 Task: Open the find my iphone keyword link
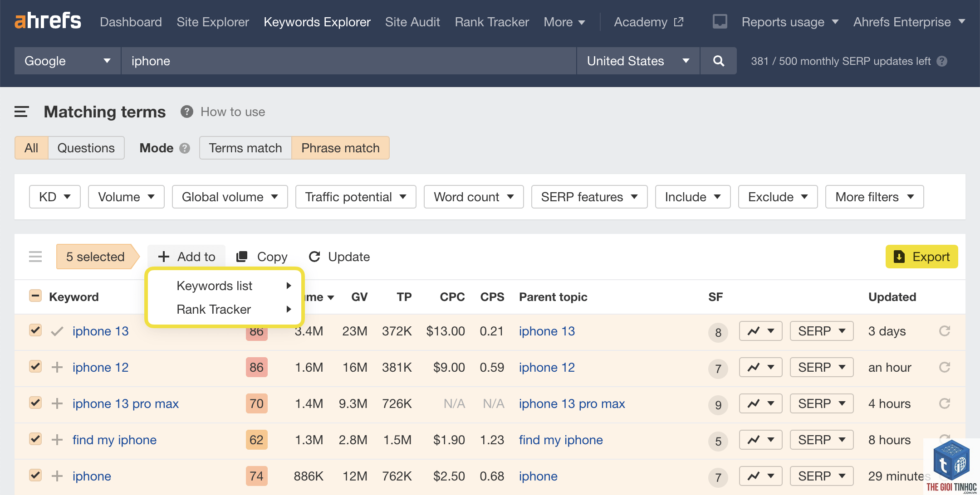pyautogui.click(x=114, y=440)
